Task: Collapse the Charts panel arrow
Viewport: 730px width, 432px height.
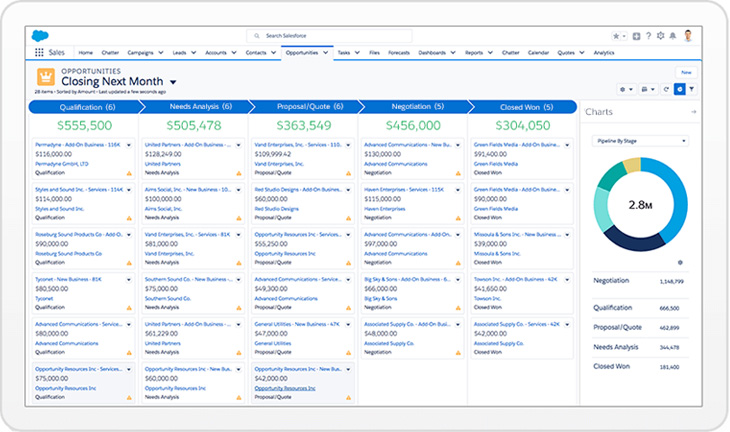Action: [694, 112]
